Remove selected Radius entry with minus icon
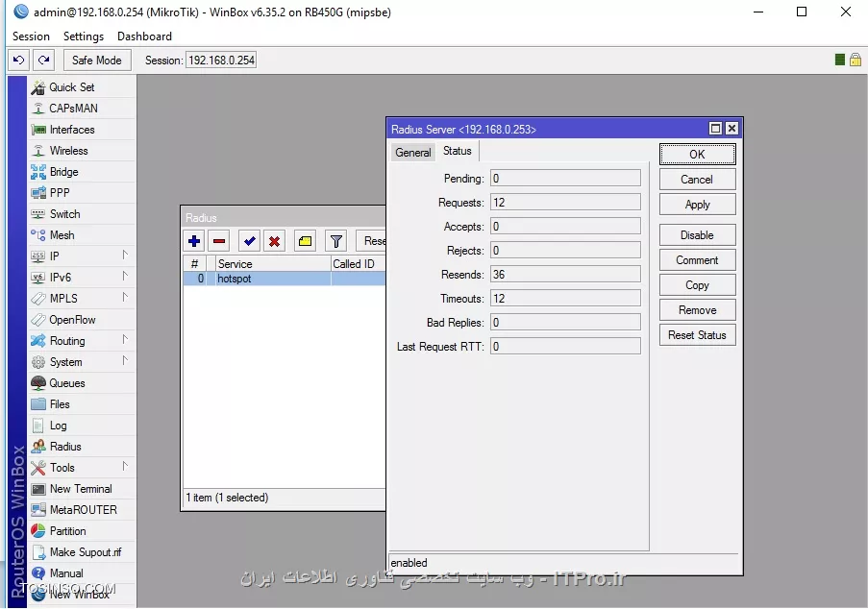The height and width of the screenshot is (609, 868). tap(219, 241)
